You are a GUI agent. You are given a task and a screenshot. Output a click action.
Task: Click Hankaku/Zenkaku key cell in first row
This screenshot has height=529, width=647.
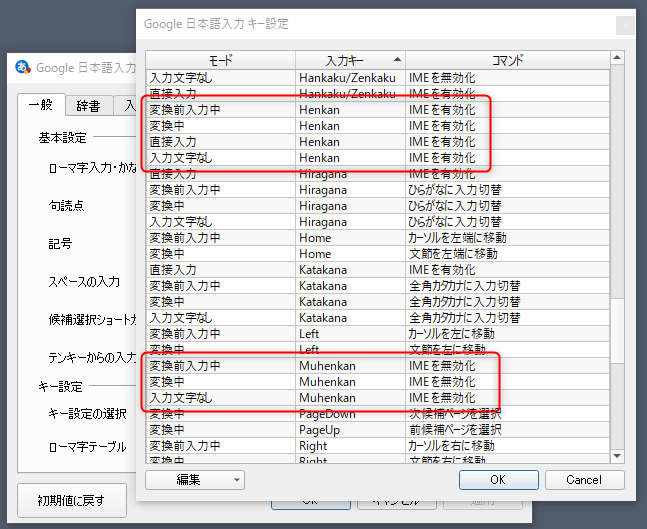click(x=350, y=78)
